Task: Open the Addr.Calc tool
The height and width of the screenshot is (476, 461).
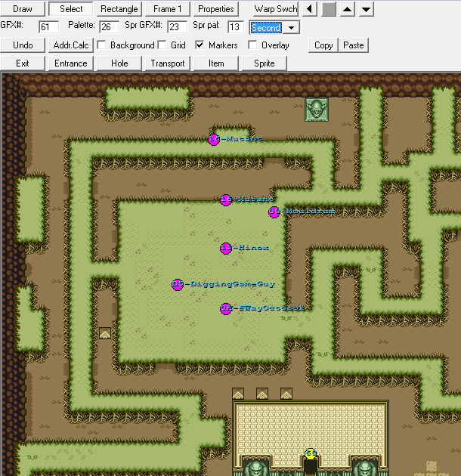Action: coord(71,45)
